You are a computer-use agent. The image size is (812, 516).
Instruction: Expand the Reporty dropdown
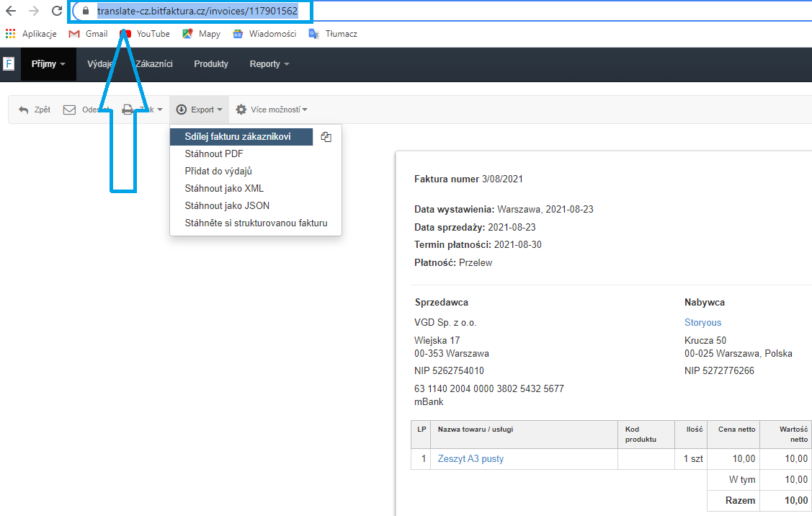point(269,63)
